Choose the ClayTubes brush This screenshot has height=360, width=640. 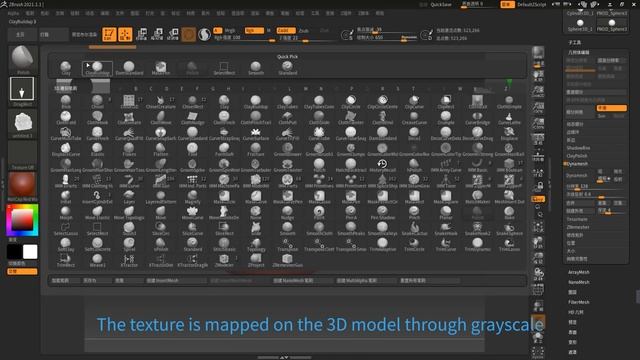pos(287,102)
